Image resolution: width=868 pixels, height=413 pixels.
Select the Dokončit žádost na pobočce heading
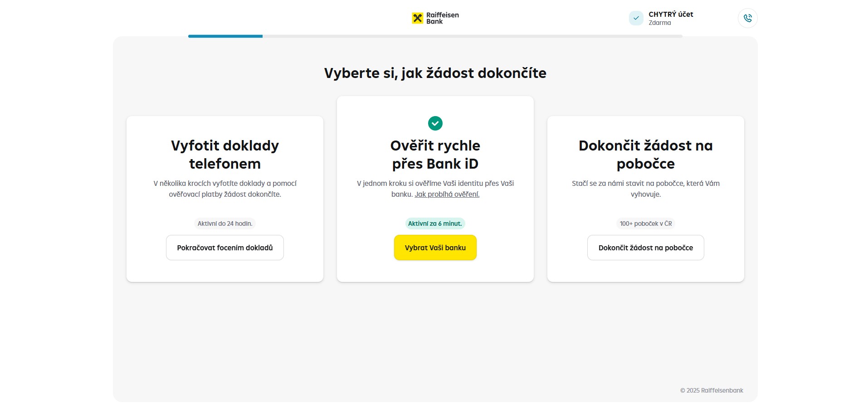click(x=645, y=155)
